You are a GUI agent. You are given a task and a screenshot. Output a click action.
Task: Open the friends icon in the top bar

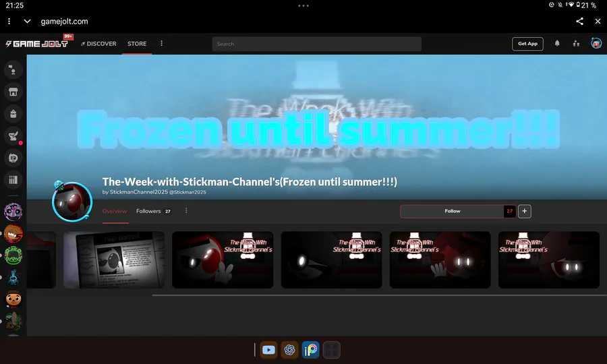pos(576,43)
